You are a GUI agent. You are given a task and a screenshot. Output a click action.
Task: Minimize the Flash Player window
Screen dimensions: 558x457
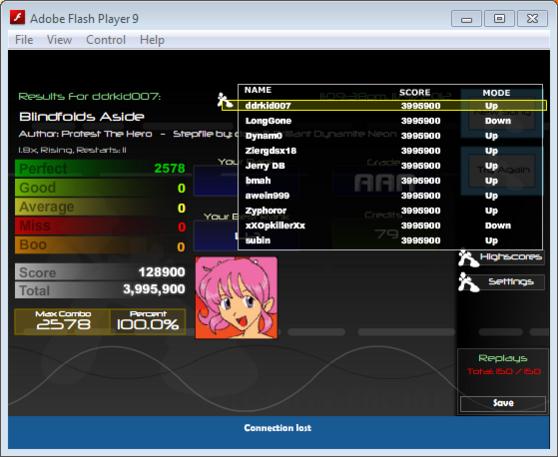coord(467,19)
